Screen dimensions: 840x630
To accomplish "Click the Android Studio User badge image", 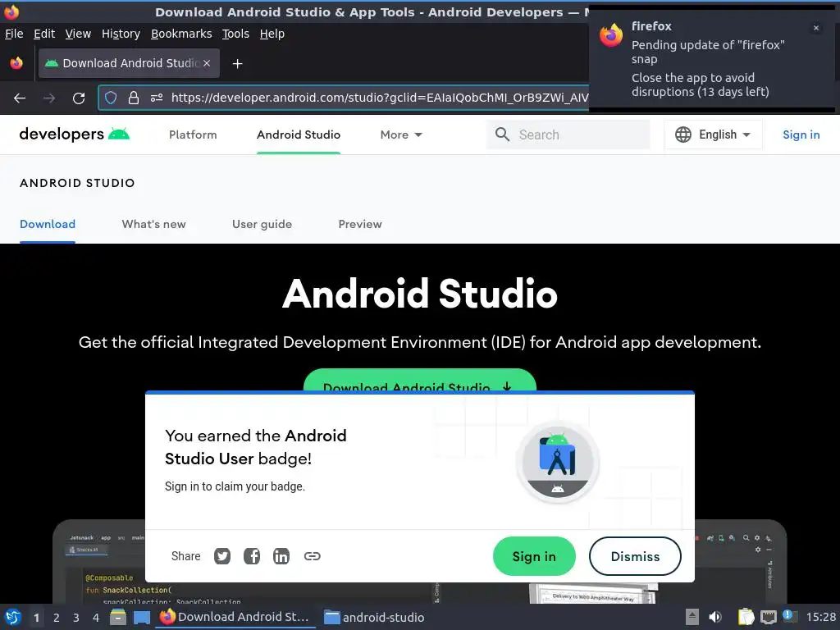I will 558,462.
